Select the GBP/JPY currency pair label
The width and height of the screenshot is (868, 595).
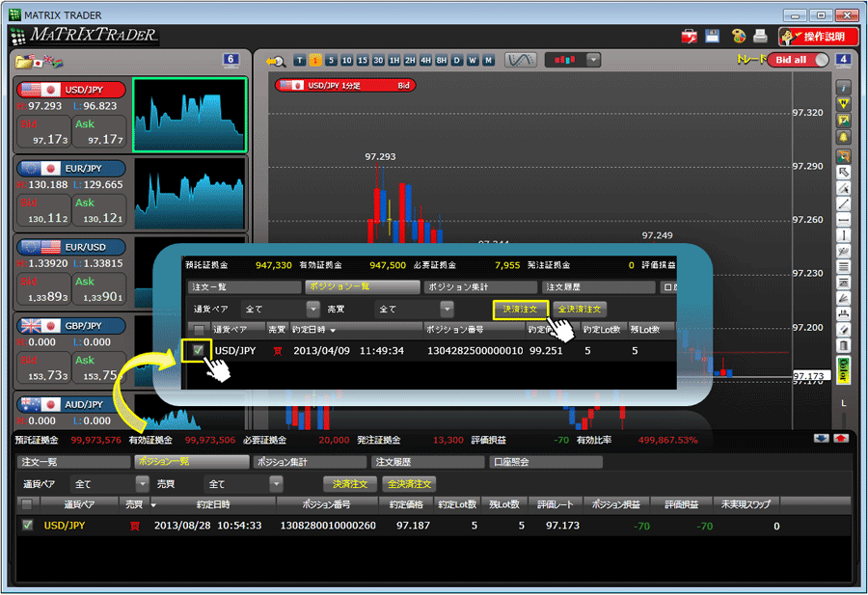coord(70,325)
